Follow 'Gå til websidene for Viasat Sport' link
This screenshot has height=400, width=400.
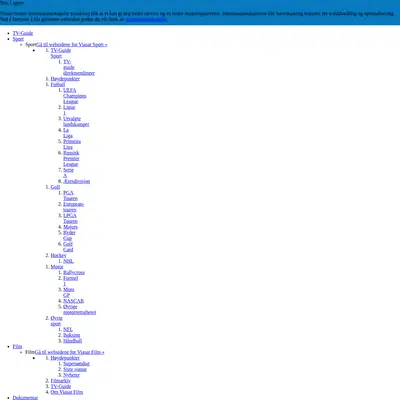click(x=72, y=44)
